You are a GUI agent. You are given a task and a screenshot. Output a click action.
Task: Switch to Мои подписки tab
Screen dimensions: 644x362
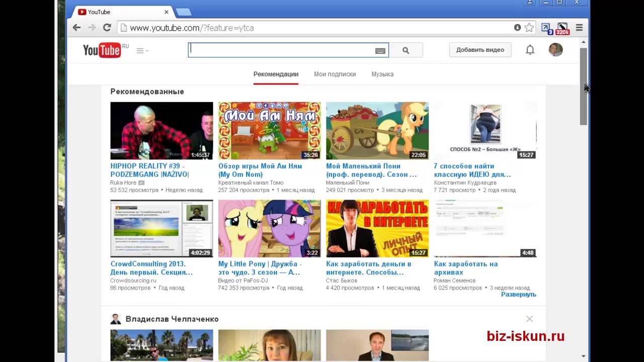tap(335, 74)
